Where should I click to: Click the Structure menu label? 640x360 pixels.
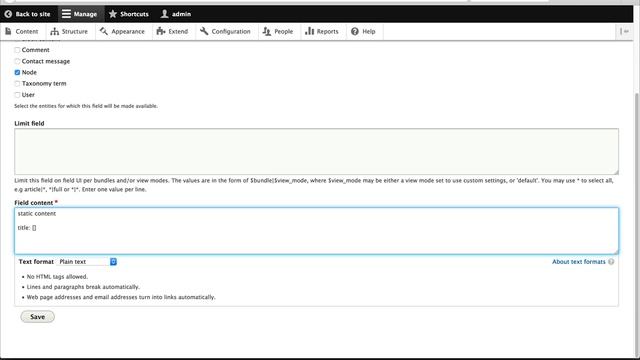75,31
